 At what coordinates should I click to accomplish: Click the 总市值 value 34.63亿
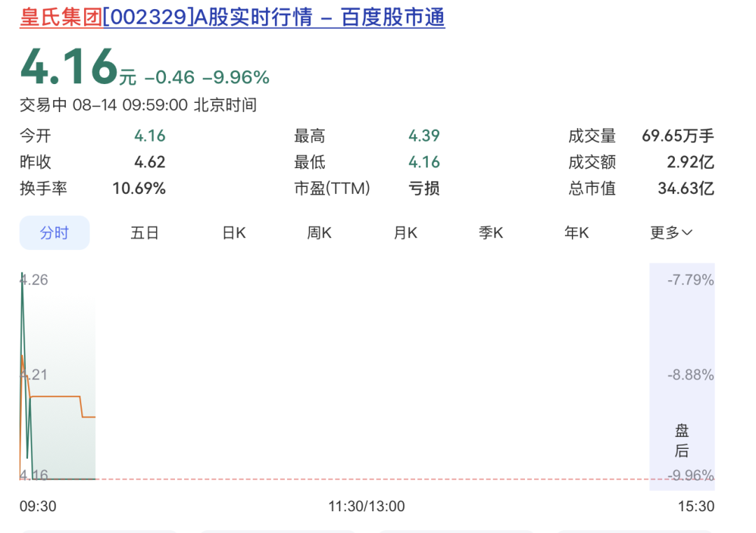[x=685, y=188]
